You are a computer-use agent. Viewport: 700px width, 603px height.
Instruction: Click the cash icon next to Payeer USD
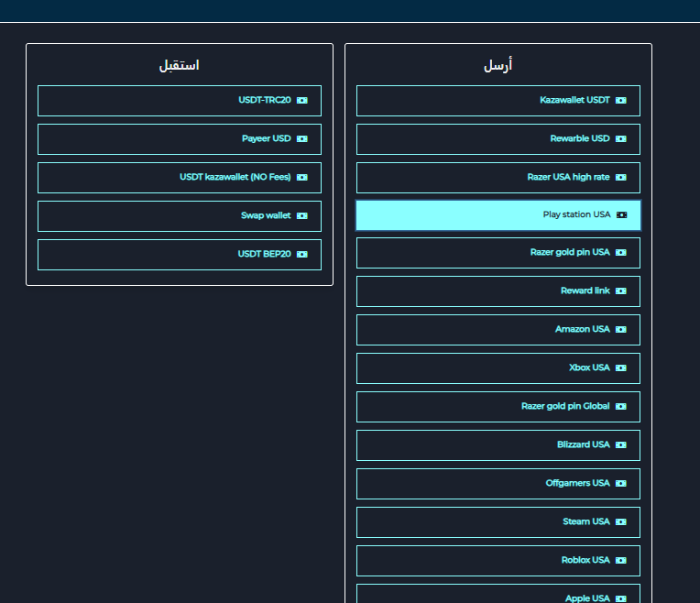click(302, 139)
